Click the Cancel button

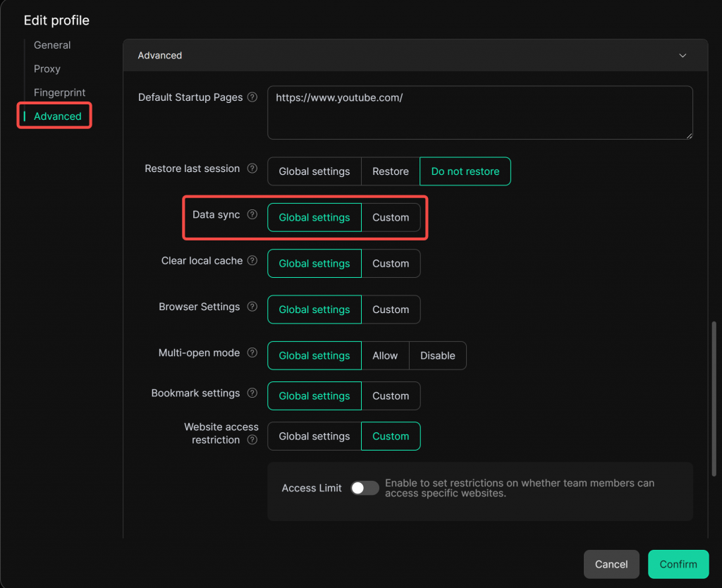click(611, 564)
